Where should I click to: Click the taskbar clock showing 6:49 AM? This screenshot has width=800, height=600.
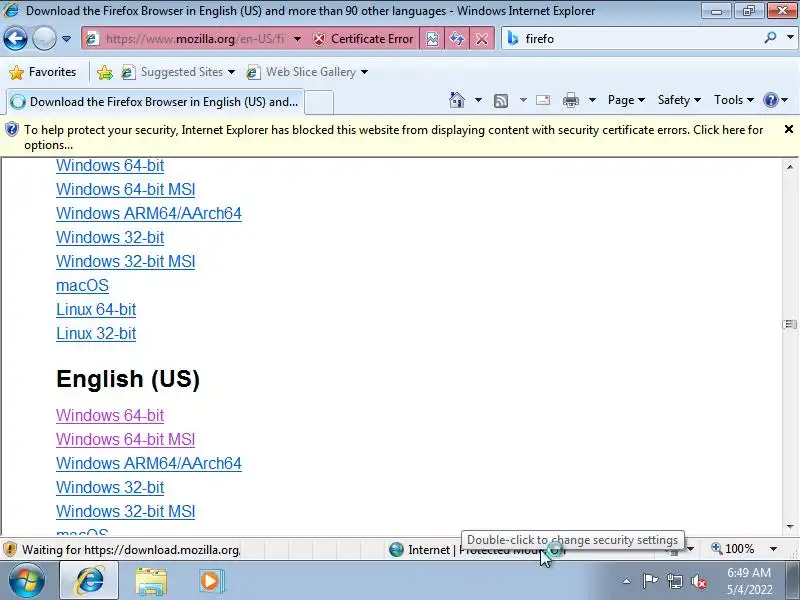tap(749, 581)
